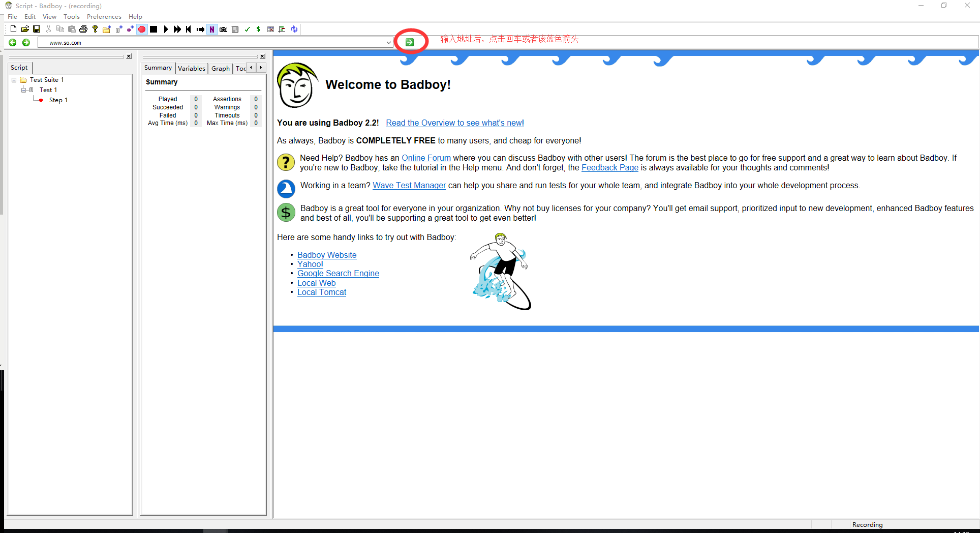980x533 pixels.
Task: Follow the Google Search Engine link
Action: [x=338, y=273]
